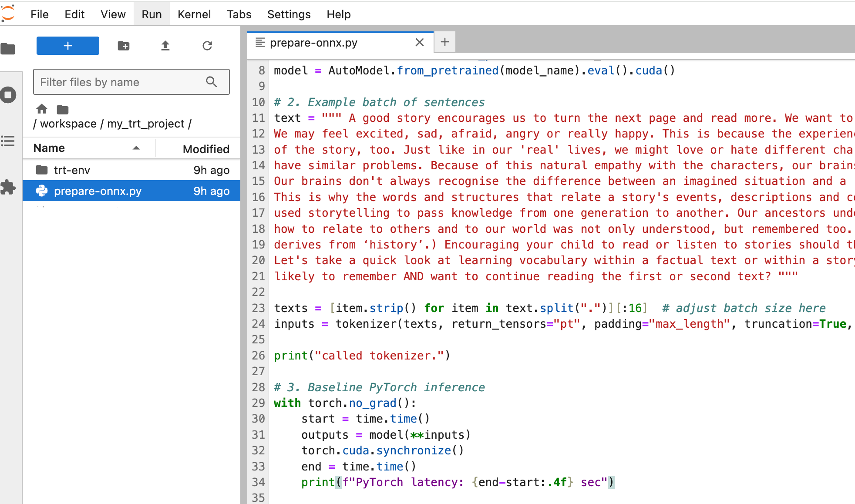Click the blue new launcher plus button
Screen dimensions: 855x504
coord(68,46)
